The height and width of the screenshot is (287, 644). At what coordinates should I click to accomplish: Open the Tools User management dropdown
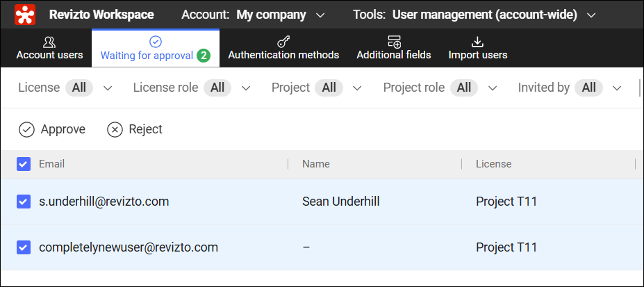[x=474, y=15]
